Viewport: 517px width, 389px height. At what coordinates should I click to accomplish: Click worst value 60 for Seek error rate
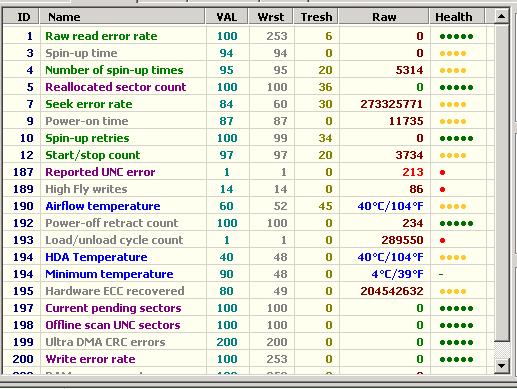click(x=280, y=104)
